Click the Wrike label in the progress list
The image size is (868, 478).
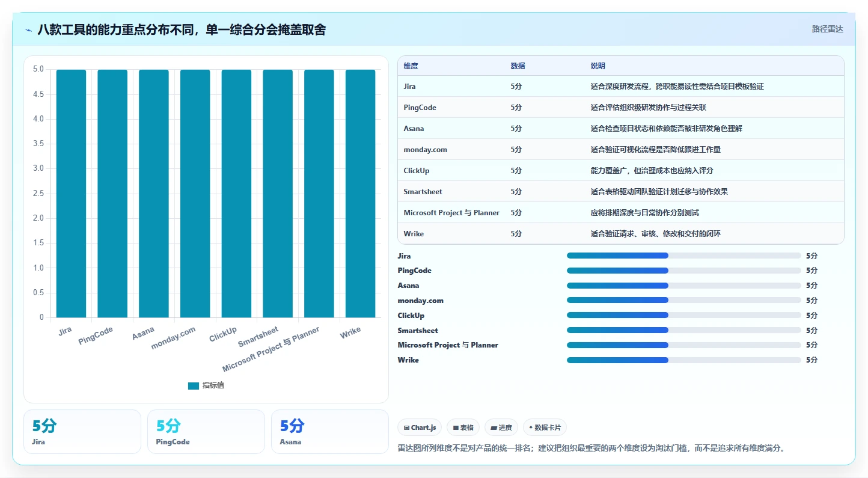pos(408,360)
